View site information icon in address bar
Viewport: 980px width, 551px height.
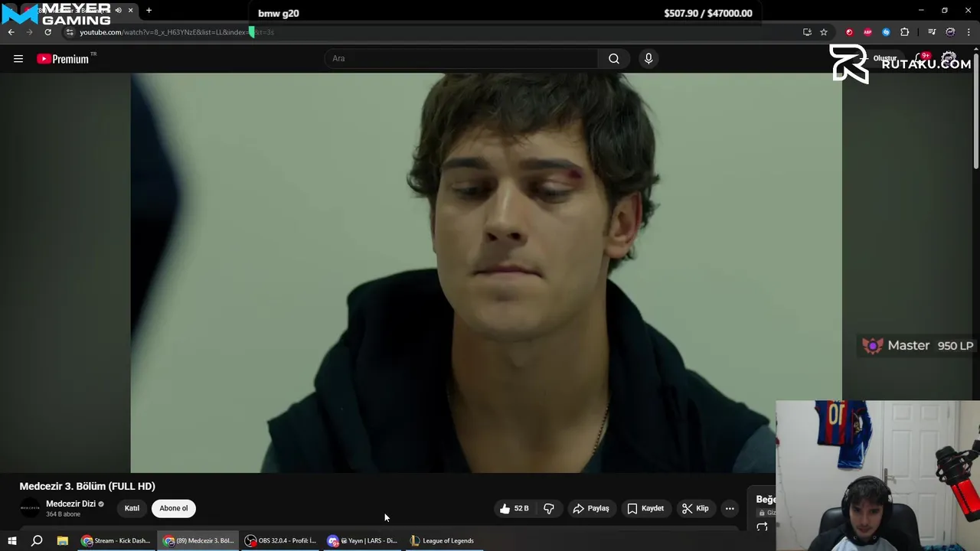coord(70,32)
